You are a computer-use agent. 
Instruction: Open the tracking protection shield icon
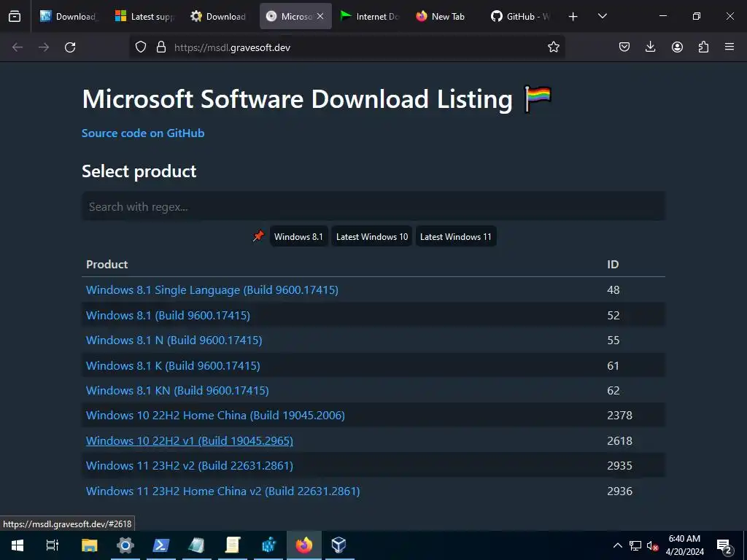(141, 47)
